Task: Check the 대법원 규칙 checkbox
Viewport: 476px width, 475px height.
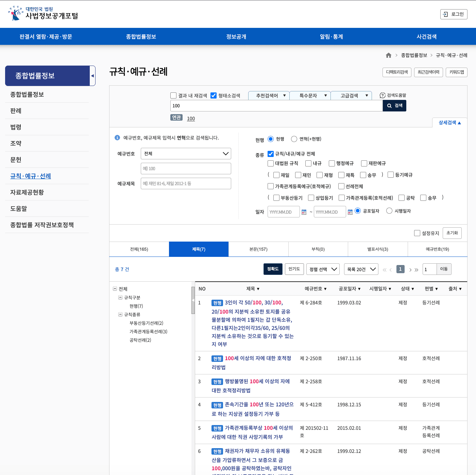Action: (x=271, y=163)
